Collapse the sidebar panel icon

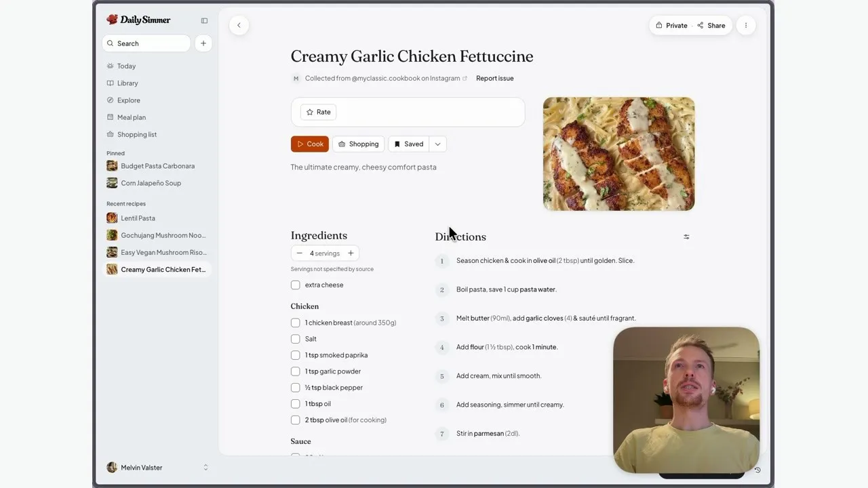point(204,20)
